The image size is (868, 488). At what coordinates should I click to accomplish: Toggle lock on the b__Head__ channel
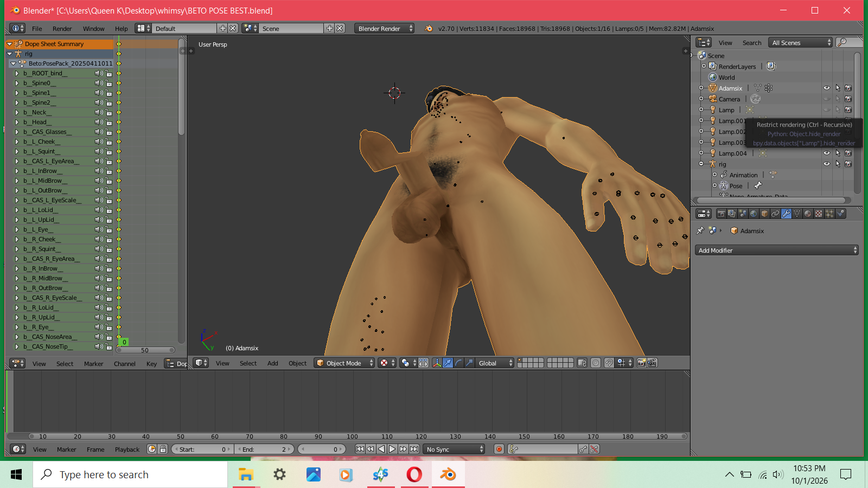[109, 122]
